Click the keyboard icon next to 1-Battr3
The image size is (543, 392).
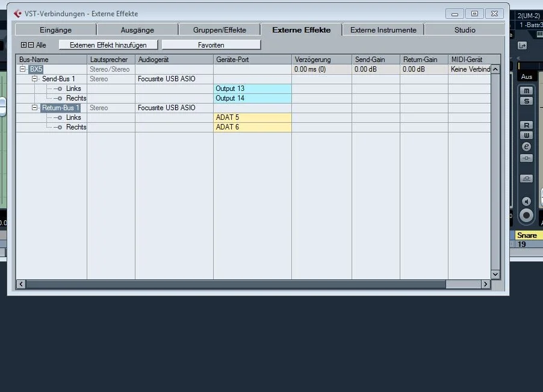(x=539, y=34)
